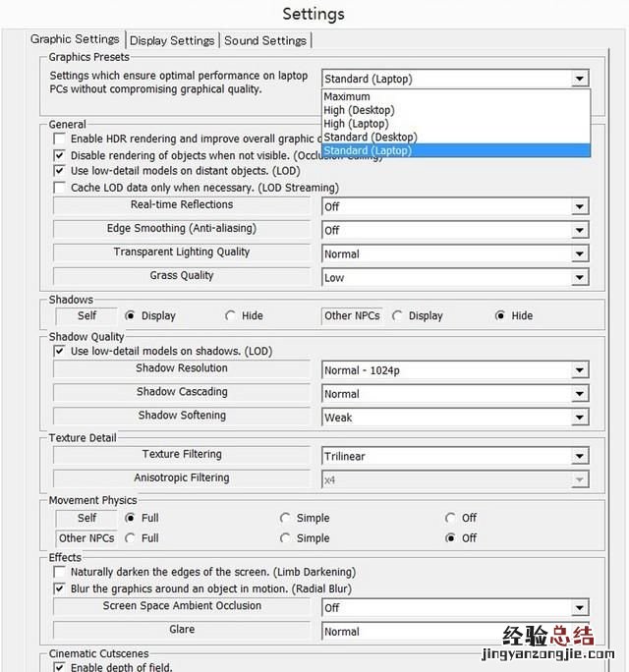This screenshot has width=629, height=672.
Task: Toggle Cache LOD data only when necessary
Action: pos(60,187)
